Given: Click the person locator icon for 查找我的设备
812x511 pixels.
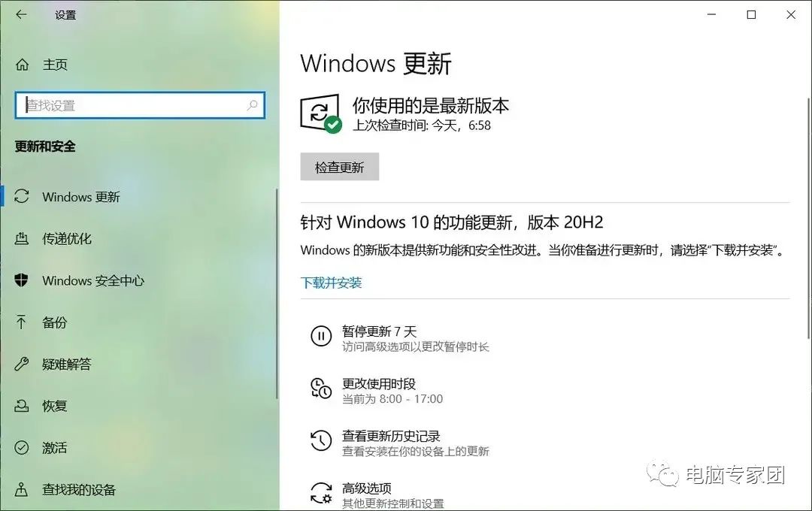Looking at the screenshot, I should [21, 489].
